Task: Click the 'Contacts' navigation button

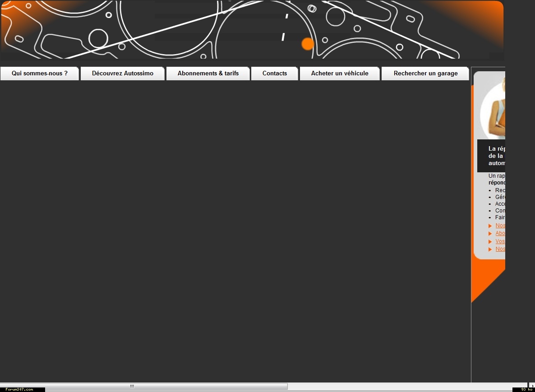Action: 274,74
